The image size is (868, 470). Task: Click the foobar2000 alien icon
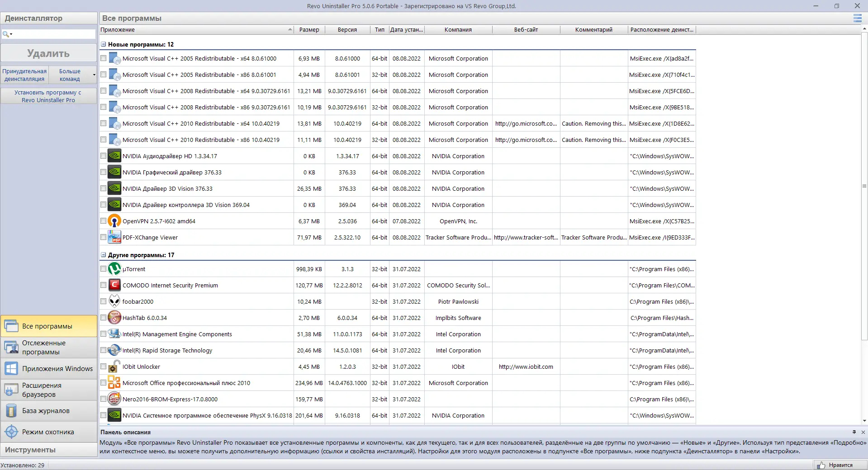click(x=114, y=301)
